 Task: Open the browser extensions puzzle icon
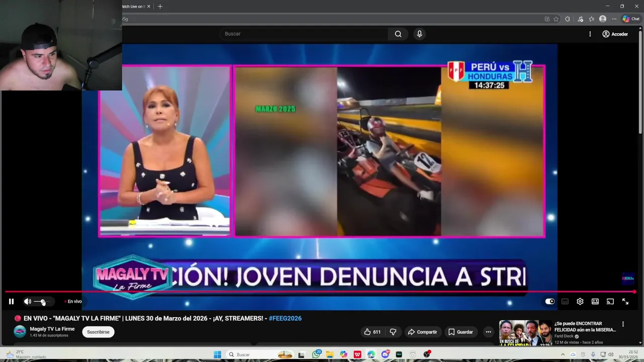(x=568, y=19)
